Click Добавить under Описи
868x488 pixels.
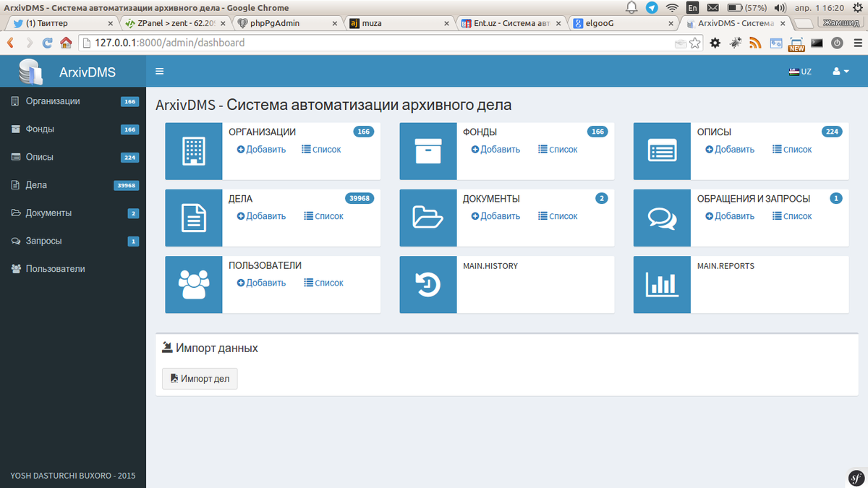pos(730,150)
